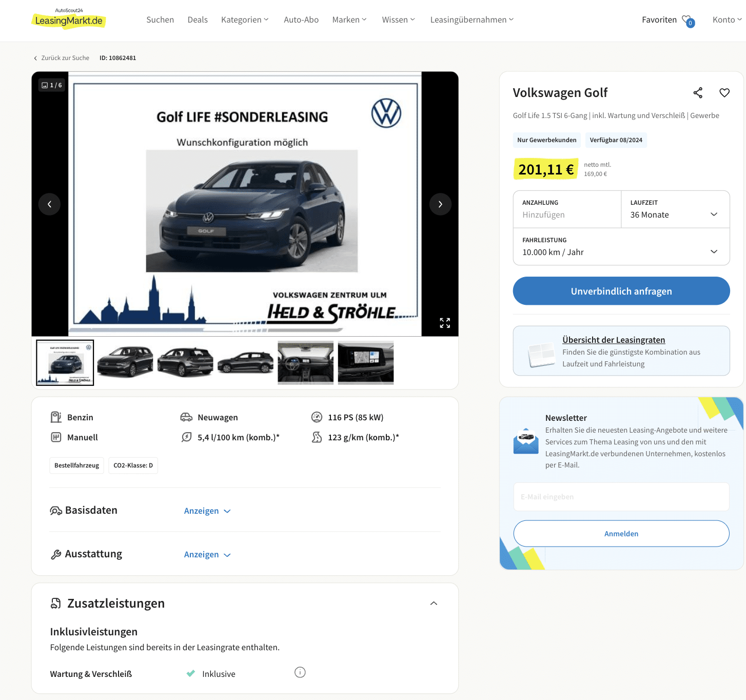Click the Basisdaten car search icon
The image size is (746, 700).
click(56, 511)
